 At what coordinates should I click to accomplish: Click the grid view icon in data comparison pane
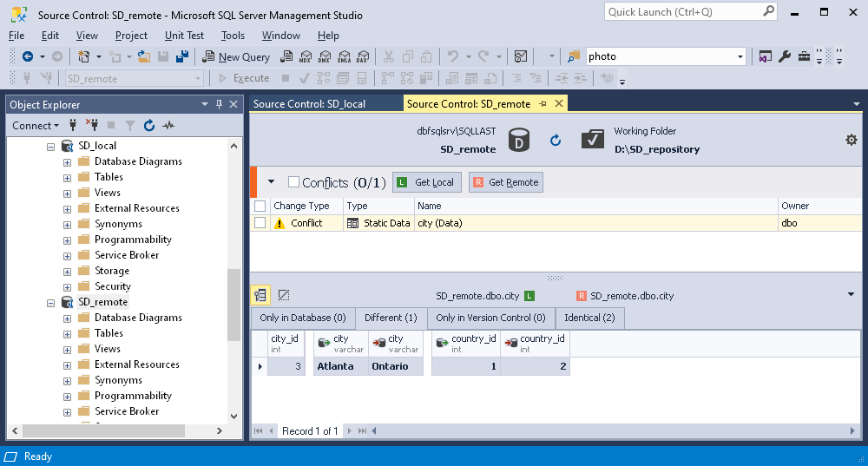click(260, 296)
